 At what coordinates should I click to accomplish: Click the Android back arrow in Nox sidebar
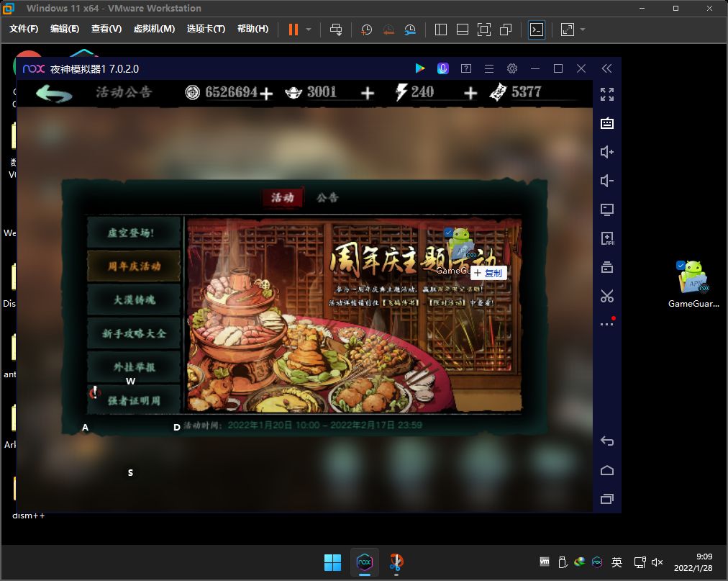pyautogui.click(x=607, y=441)
